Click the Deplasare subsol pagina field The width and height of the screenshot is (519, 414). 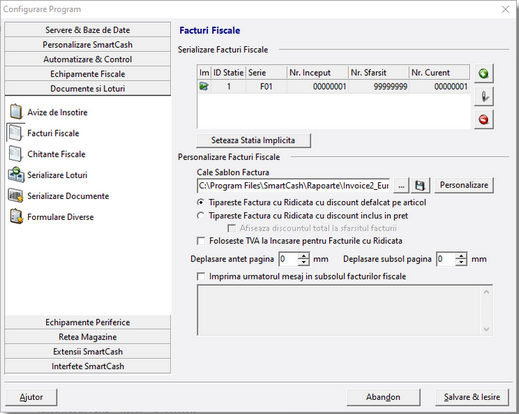[x=446, y=259]
